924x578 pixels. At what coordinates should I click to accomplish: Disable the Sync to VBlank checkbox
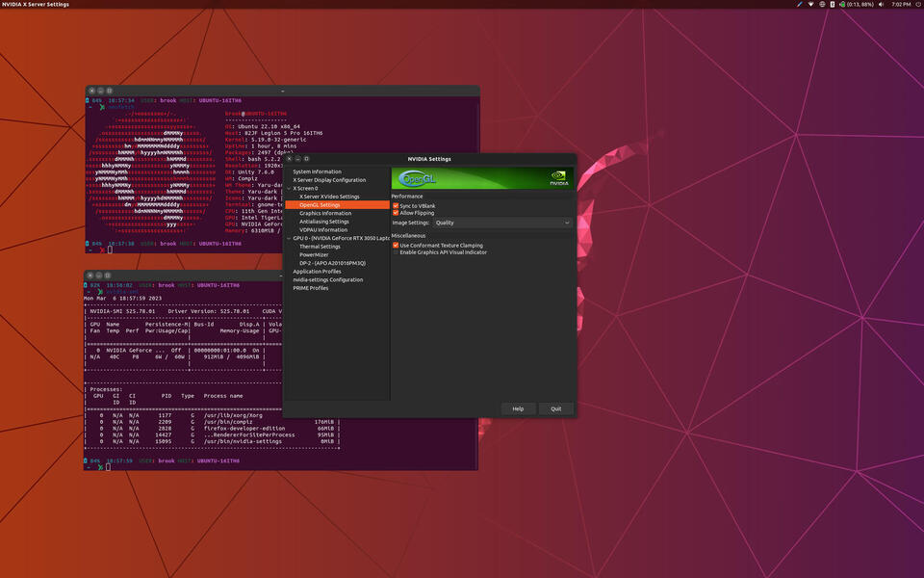(x=396, y=206)
